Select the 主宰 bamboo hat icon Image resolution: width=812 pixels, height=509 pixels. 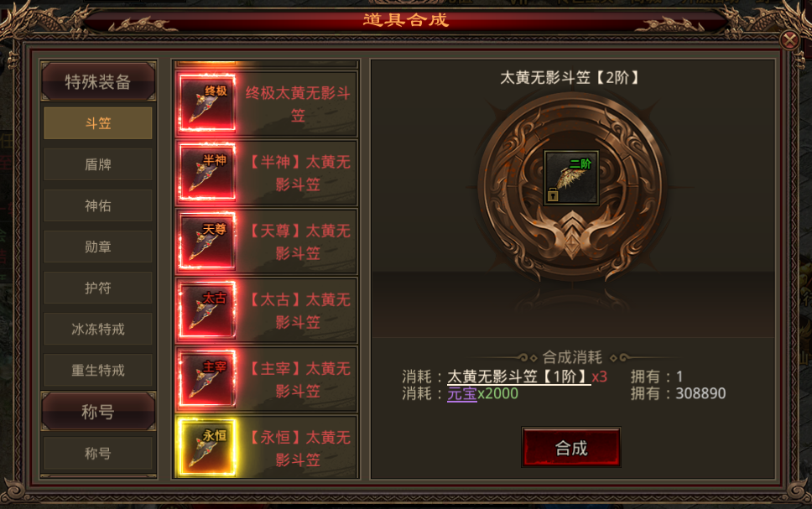coord(207,378)
